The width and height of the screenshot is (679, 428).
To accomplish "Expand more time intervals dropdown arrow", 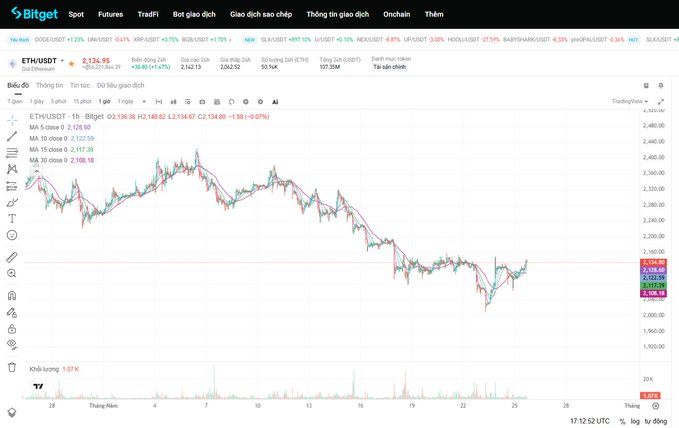I will point(144,102).
